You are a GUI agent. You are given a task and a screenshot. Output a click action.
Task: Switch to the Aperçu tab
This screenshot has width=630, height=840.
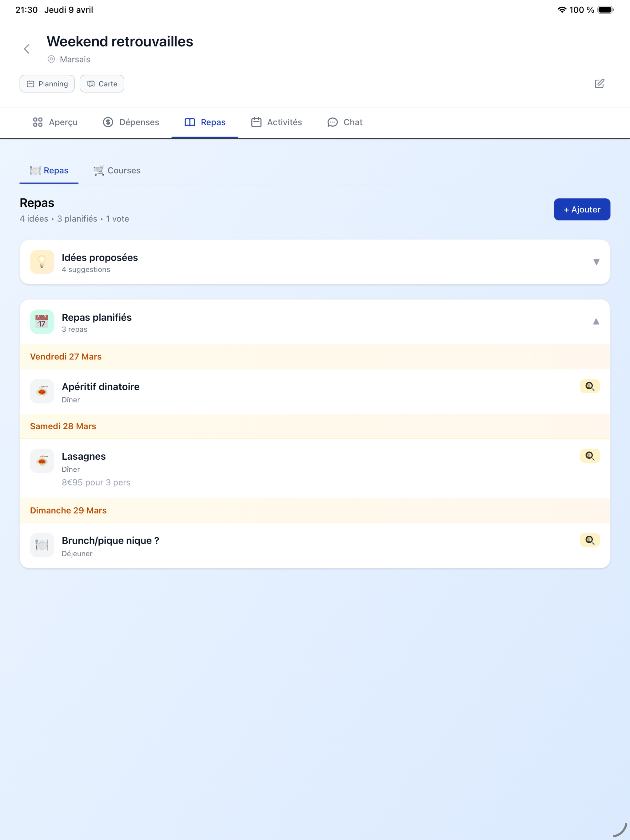[55, 122]
